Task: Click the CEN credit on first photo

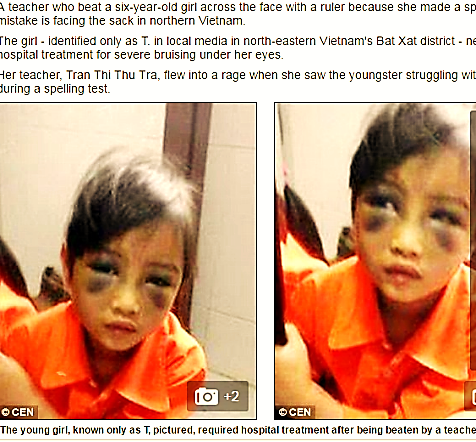Action: click(x=22, y=412)
